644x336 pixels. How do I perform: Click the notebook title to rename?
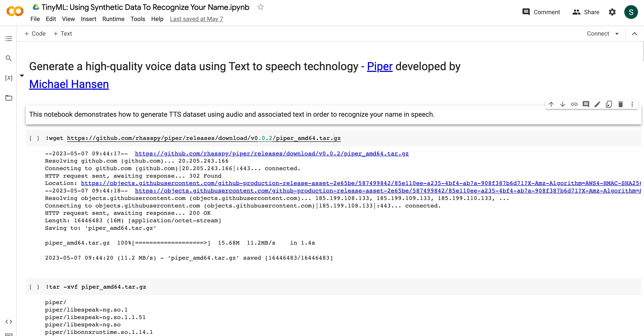145,7
